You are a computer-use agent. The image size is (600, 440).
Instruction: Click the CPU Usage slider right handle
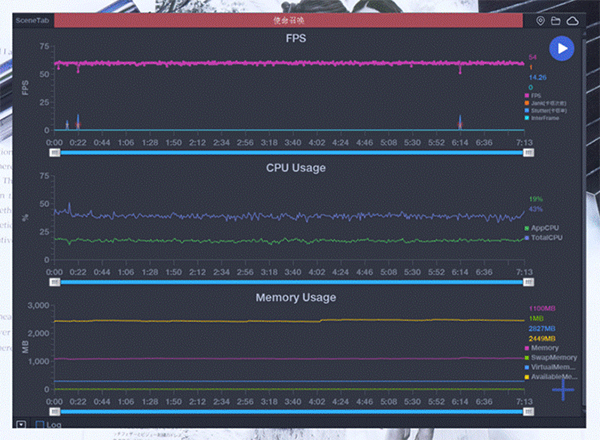[x=529, y=282]
